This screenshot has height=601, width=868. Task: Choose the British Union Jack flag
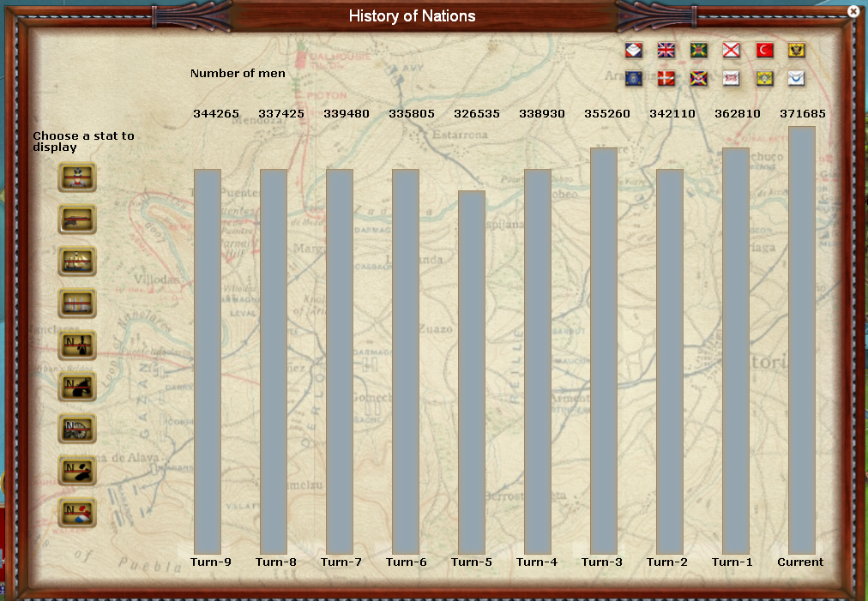(x=666, y=51)
